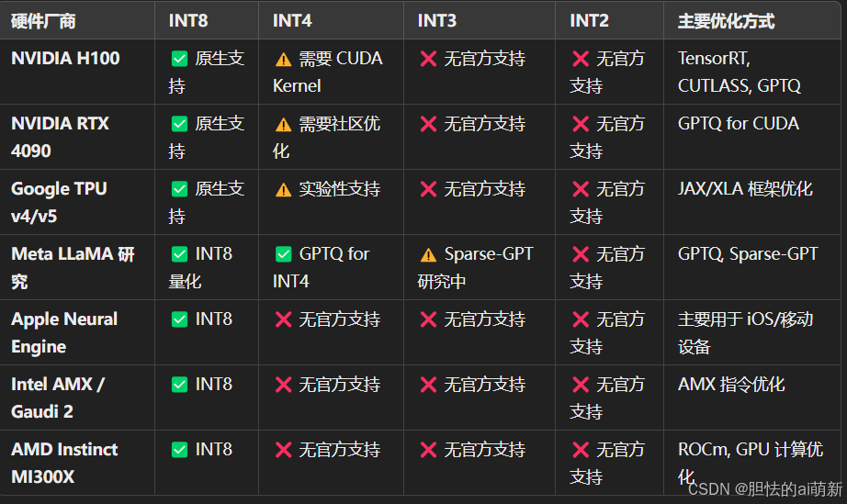Select the ROCm, GPU 计算优化 cell

point(751,463)
